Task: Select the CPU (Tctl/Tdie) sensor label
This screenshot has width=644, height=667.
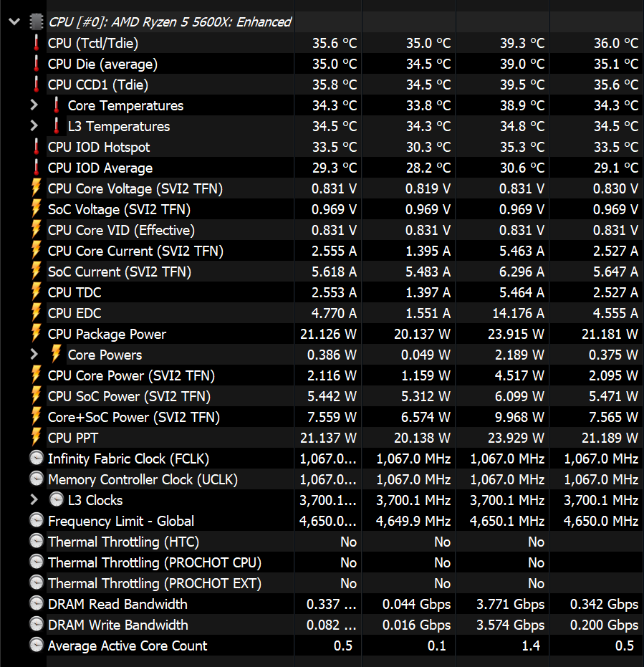Action: click(93, 44)
